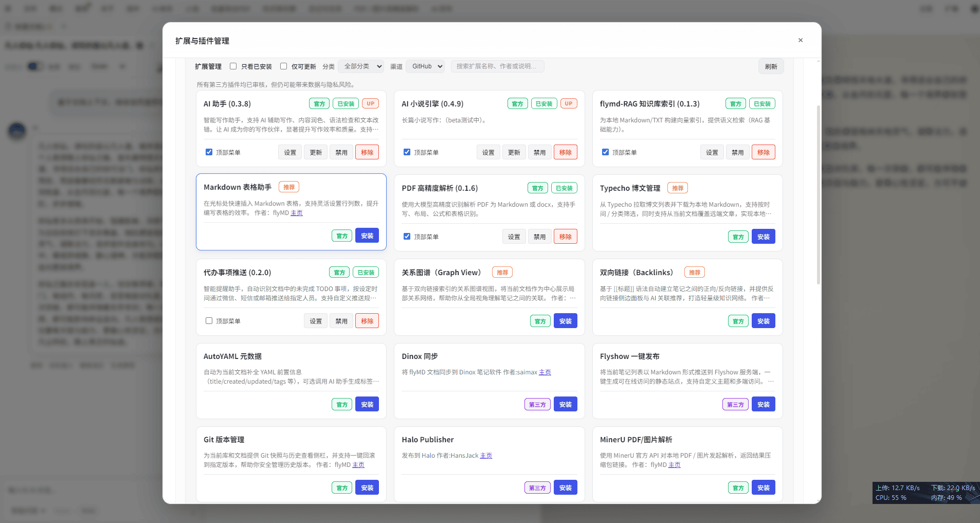Click the dialog's vertical scrollbar

click(x=818, y=195)
